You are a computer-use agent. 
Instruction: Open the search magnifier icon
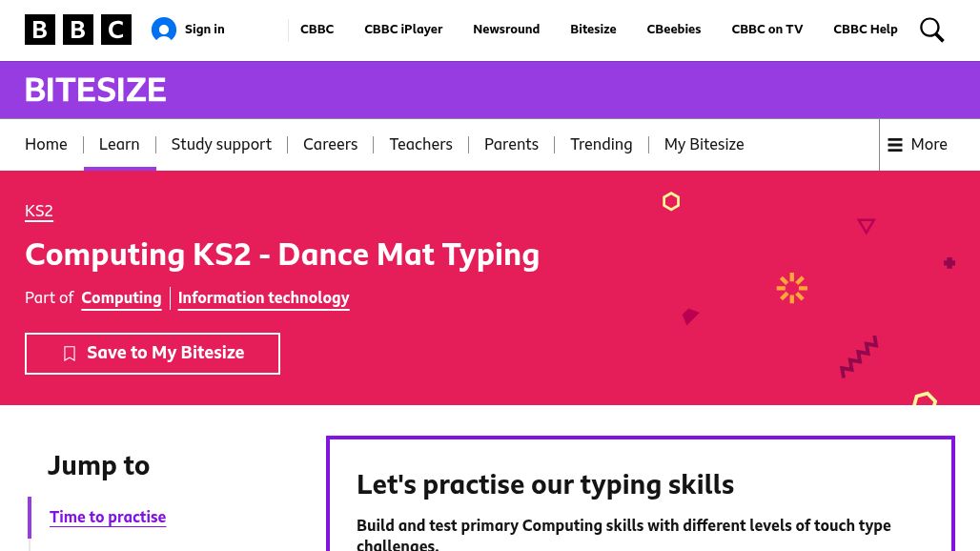pos(931,31)
